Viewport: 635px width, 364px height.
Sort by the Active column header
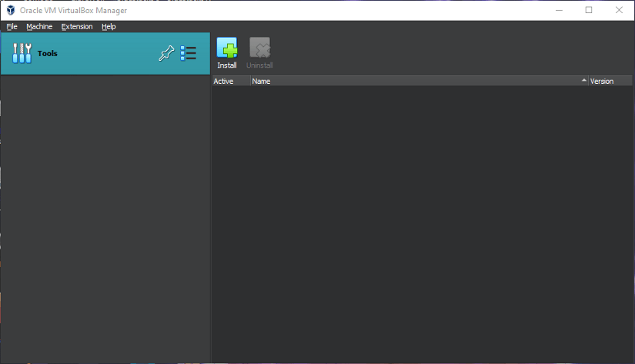pos(231,81)
